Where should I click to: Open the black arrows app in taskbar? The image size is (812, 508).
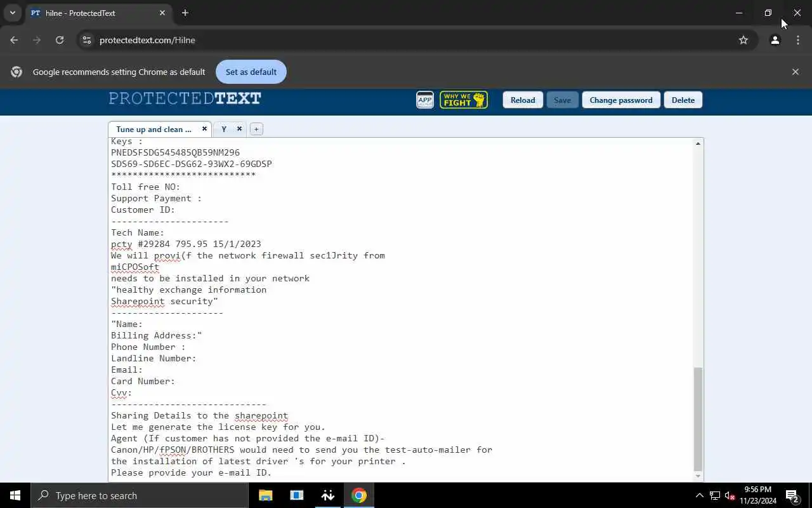click(x=328, y=495)
